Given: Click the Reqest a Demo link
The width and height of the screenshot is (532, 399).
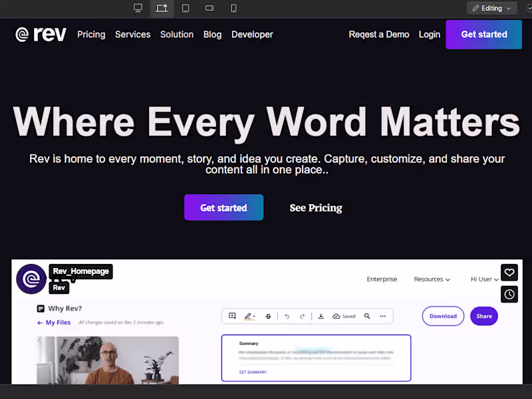Looking at the screenshot, I should coord(379,35).
